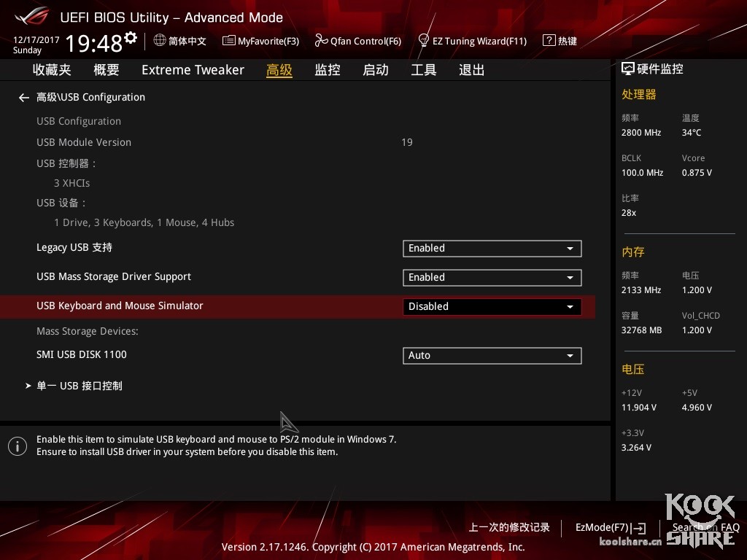Open the 监控 tab
The height and width of the screenshot is (560, 747).
pyautogui.click(x=328, y=70)
